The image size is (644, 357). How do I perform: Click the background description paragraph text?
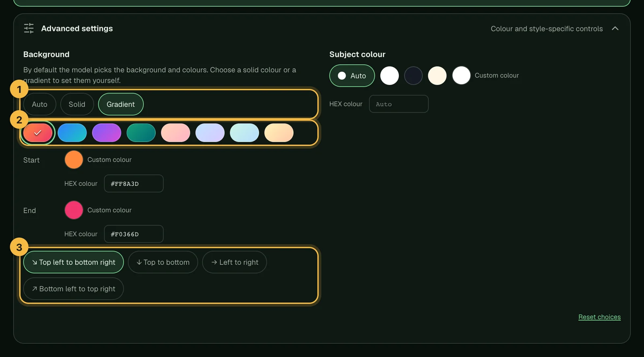coord(160,75)
